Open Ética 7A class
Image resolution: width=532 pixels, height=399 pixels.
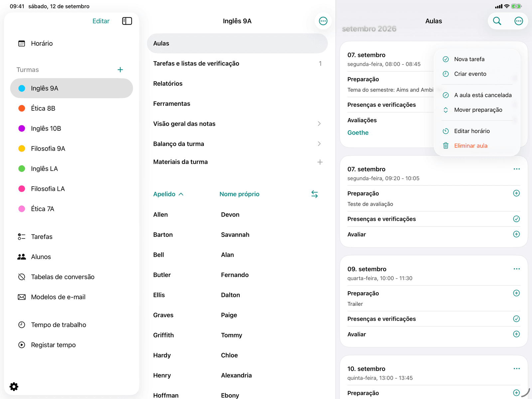pyautogui.click(x=71, y=209)
